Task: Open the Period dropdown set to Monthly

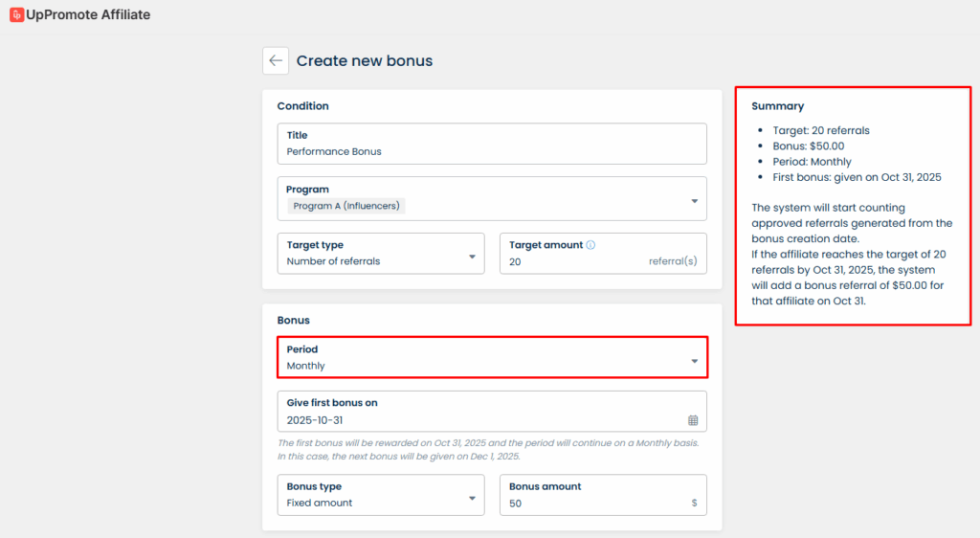Action: 492,357
